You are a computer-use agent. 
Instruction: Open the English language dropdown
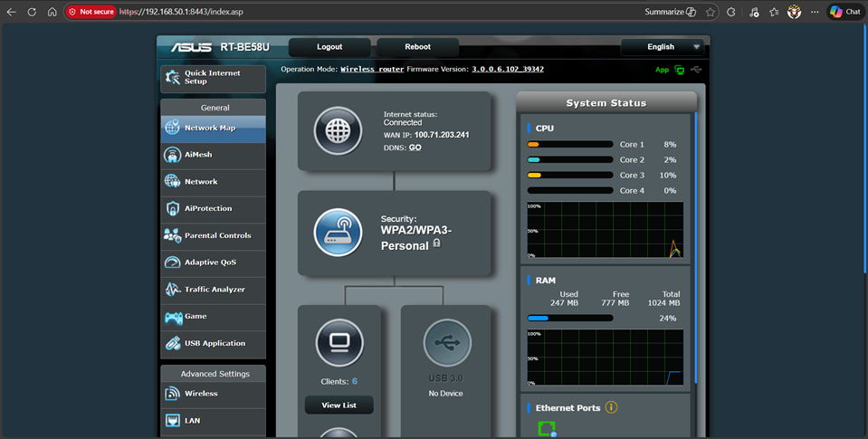[662, 47]
